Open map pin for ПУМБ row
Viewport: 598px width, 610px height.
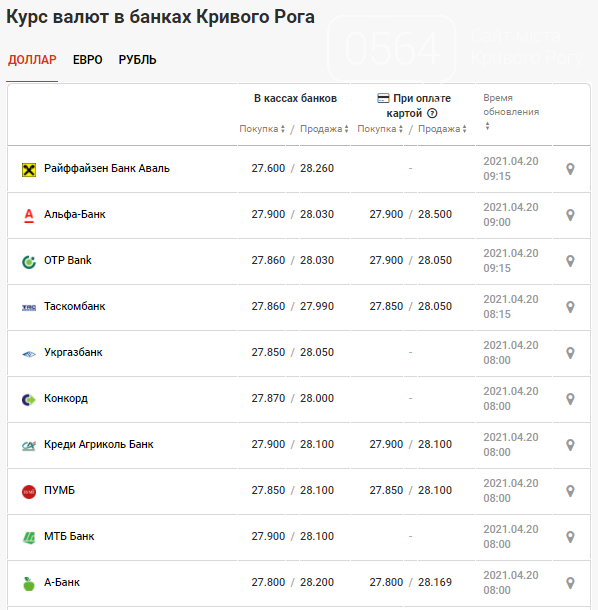point(570,491)
